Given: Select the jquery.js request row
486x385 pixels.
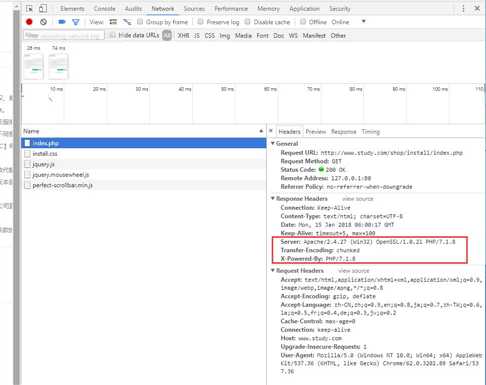Looking at the screenshot, I should click(144, 164).
